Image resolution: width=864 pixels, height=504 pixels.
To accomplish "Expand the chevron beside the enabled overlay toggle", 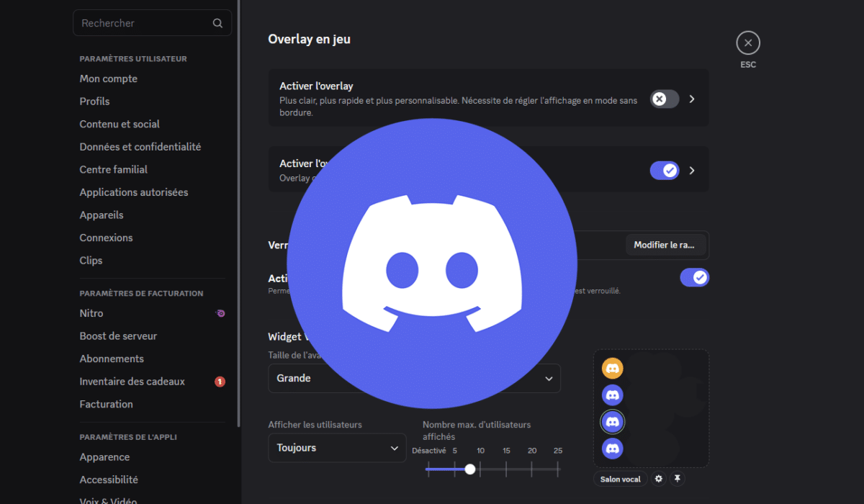I will tap(692, 171).
